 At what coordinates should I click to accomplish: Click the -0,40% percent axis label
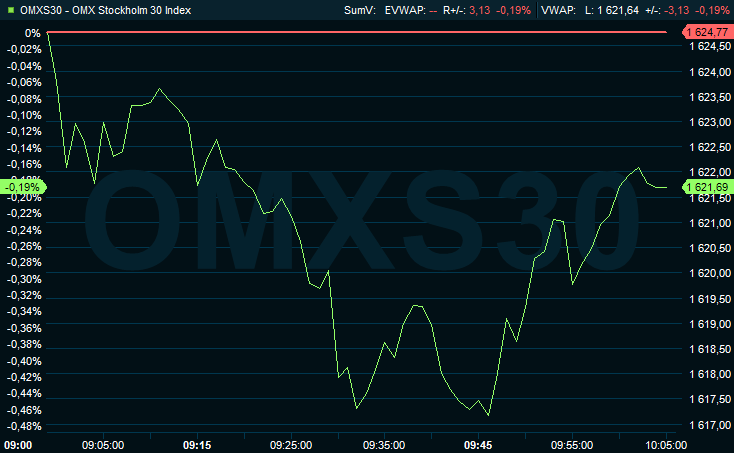[x=24, y=361]
